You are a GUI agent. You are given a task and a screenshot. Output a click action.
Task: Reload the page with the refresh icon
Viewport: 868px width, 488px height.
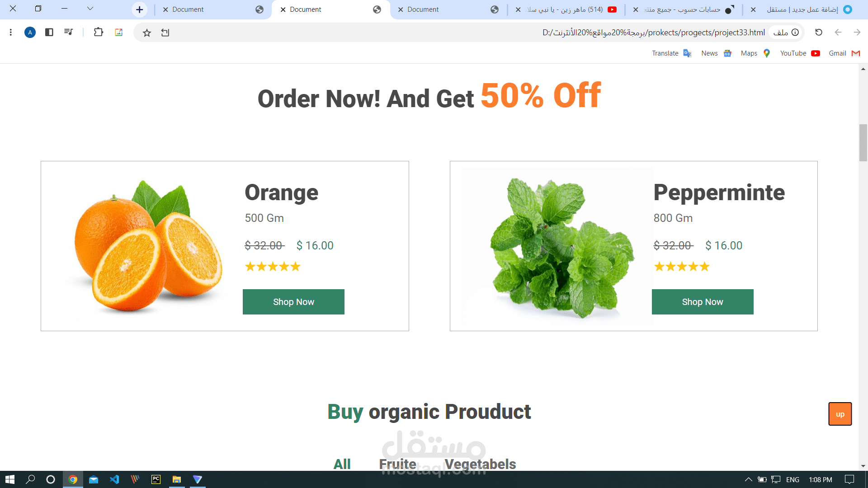(x=819, y=32)
